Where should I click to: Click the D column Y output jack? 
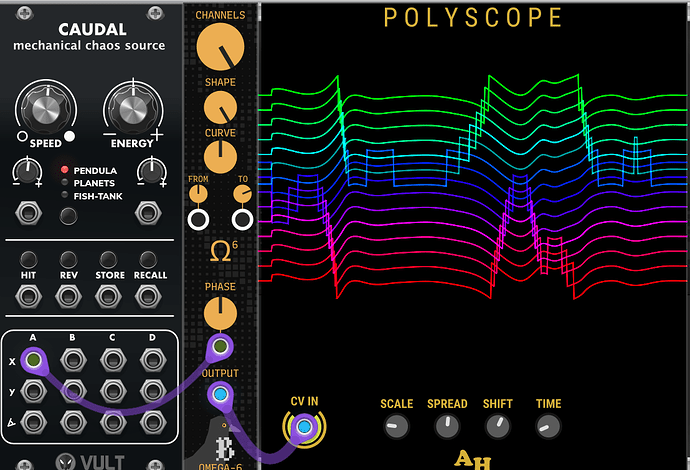[153, 391]
